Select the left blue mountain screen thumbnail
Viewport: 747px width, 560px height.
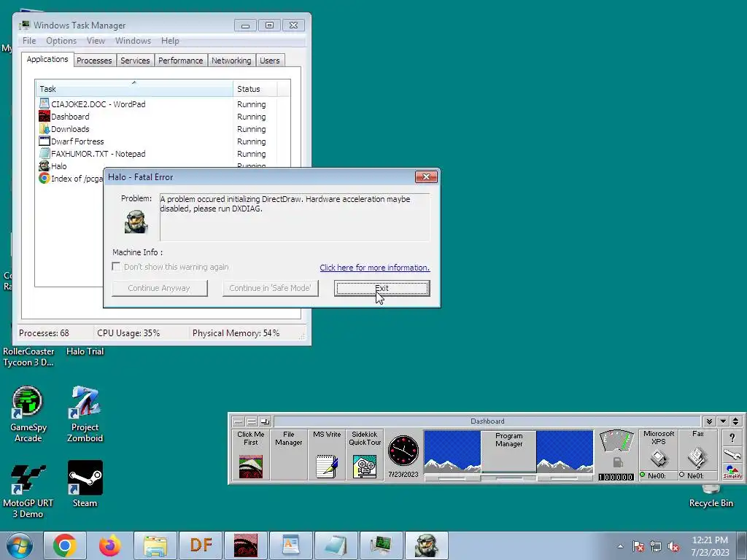coord(452,451)
